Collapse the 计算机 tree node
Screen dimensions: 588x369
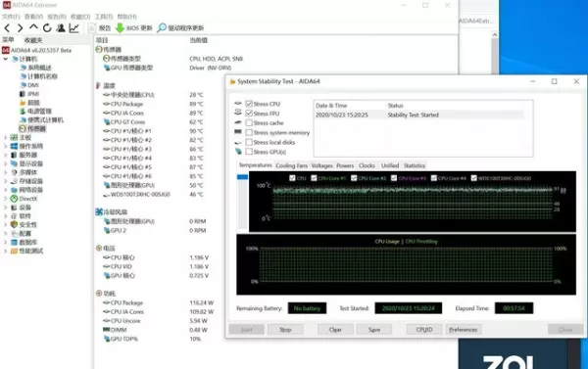[6, 59]
